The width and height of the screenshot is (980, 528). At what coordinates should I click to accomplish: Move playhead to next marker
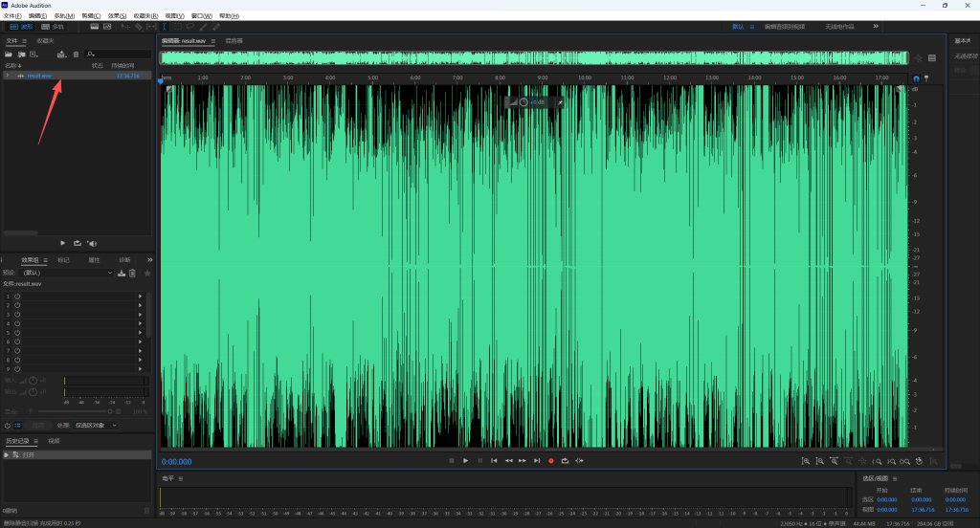click(x=537, y=461)
